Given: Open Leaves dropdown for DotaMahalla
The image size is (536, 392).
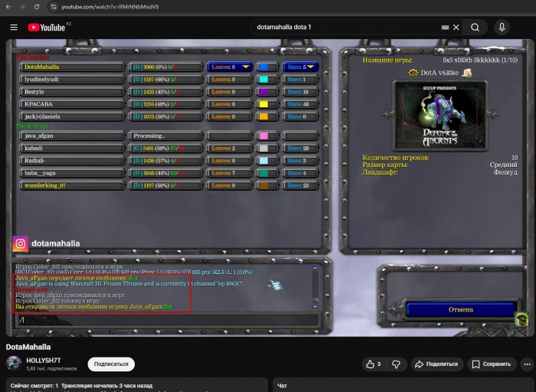Looking at the screenshot, I should pyautogui.click(x=230, y=67).
